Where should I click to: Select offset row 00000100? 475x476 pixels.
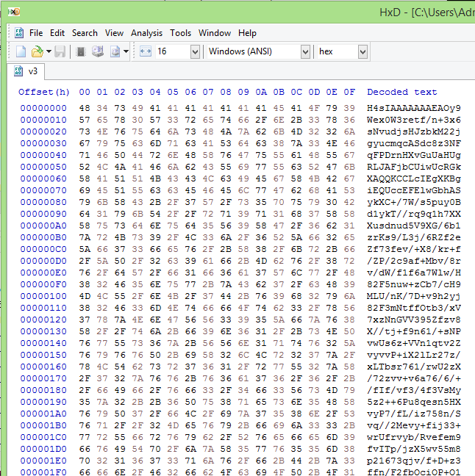pyautogui.click(x=43, y=296)
